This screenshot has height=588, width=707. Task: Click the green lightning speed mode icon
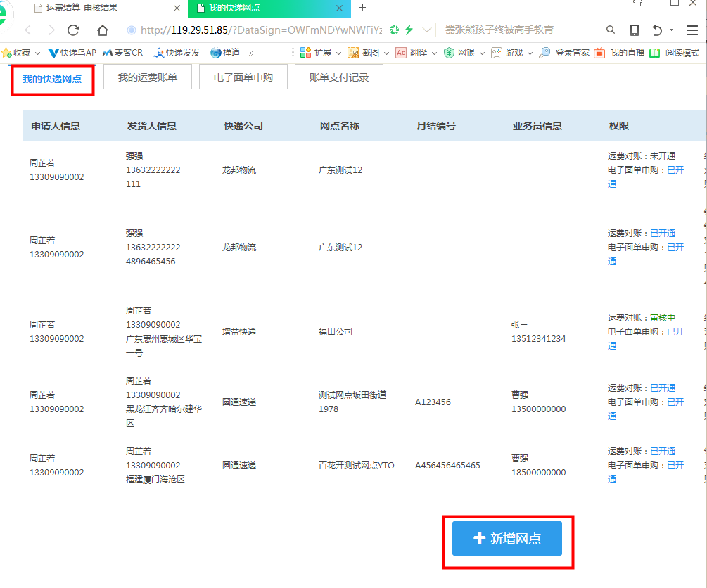[x=408, y=30]
